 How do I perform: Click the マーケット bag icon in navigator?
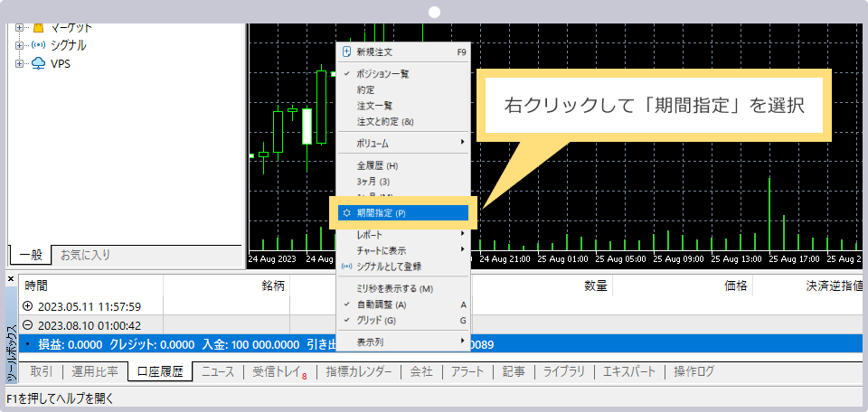[38, 28]
